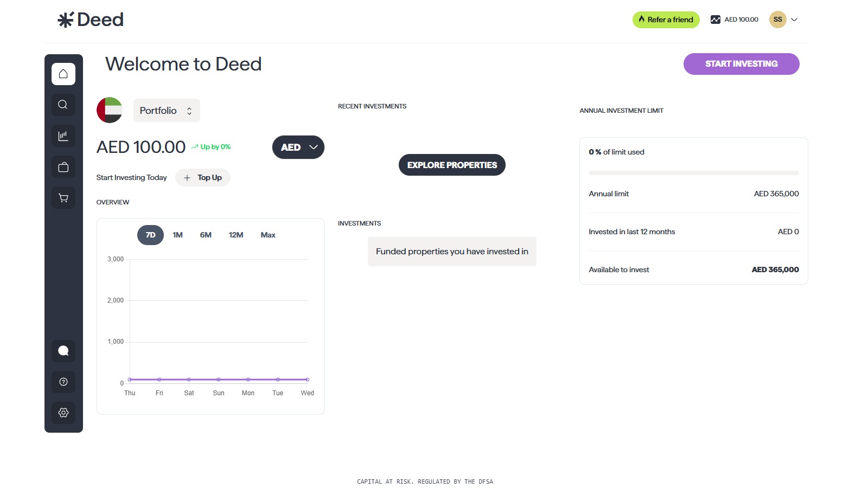The image size is (868, 488).
Task: Click Refer a friend
Action: (666, 20)
